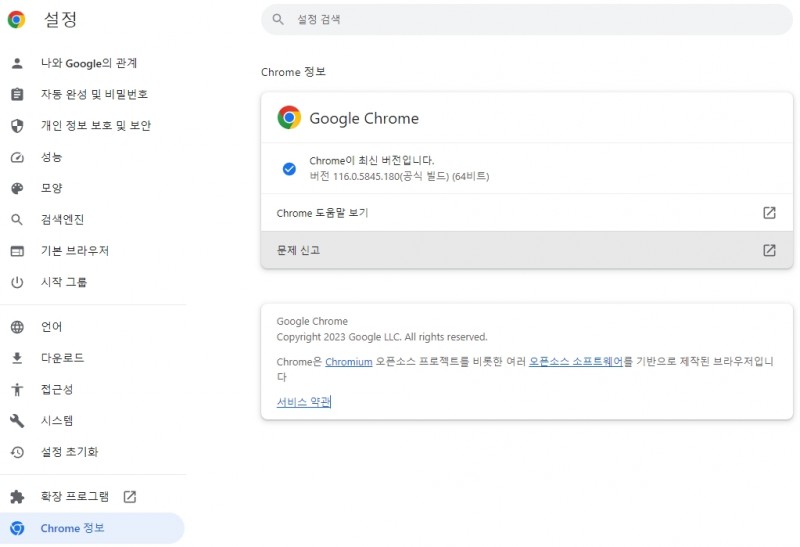Click the power icon for 시작 그룹
Image resolution: width=800 pixels, height=547 pixels.
pyautogui.click(x=17, y=282)
